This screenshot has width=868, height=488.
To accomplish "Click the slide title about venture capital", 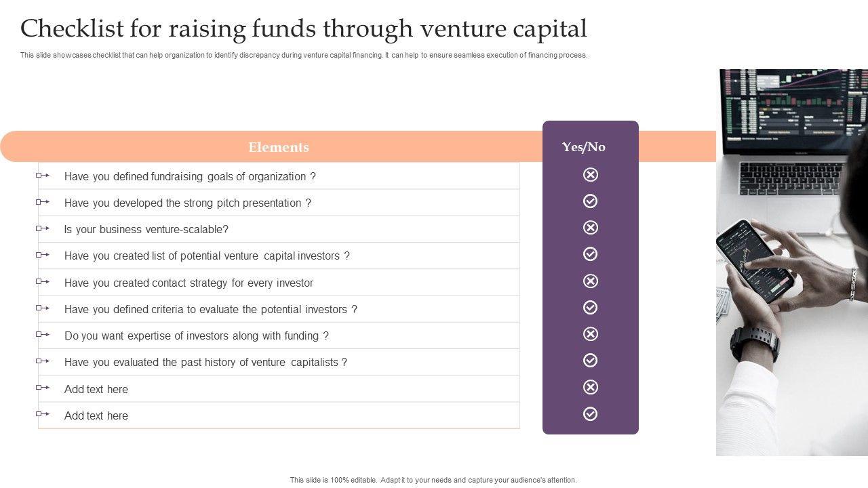I will click(304, 29).
